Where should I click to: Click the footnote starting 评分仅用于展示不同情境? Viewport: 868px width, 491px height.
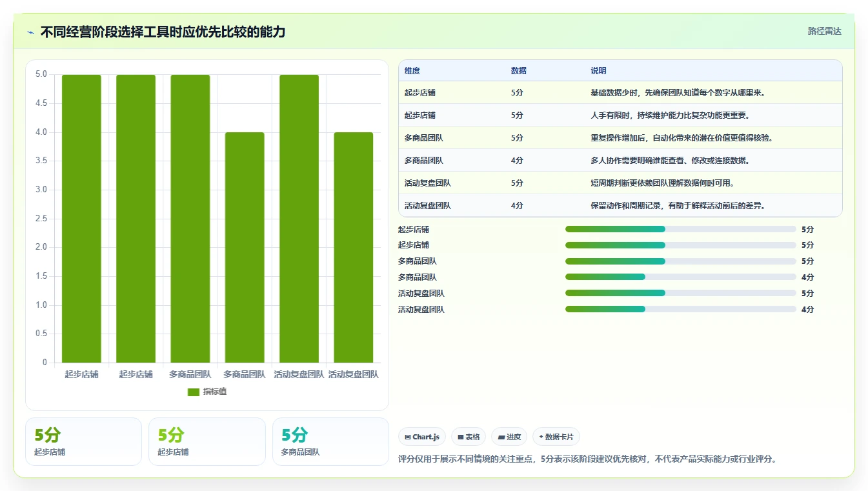589,459
